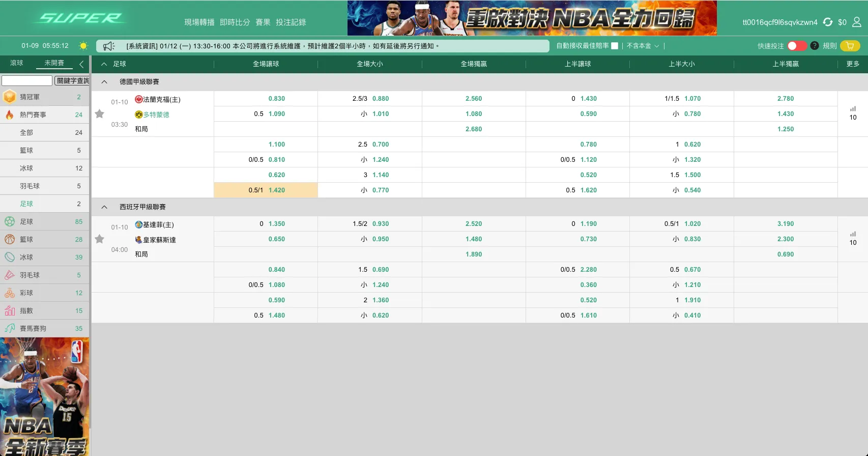Select first-half draw odds 1.250

786,129
